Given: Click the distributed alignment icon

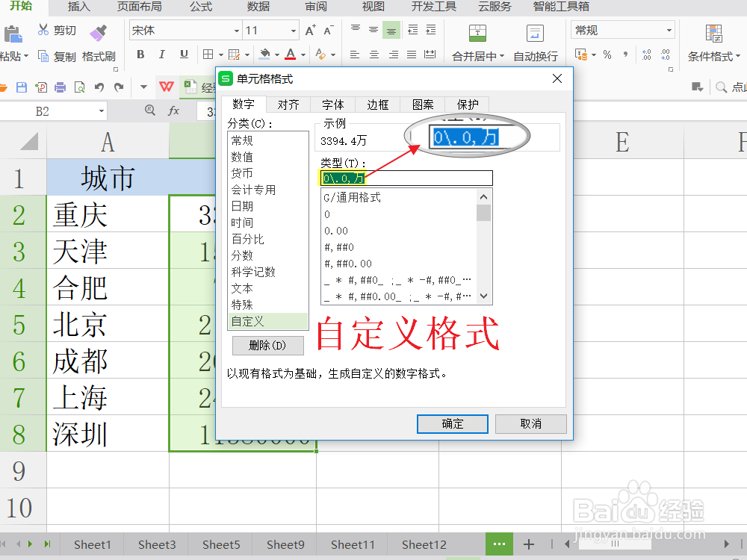Looking at the screenshot, I should click(430, 55).
